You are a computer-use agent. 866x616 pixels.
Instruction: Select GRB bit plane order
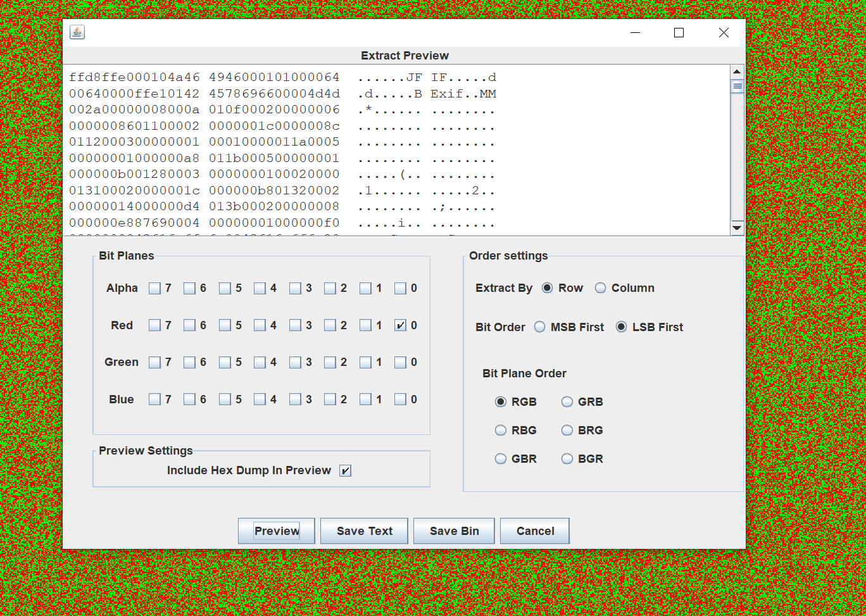[567, 402]
